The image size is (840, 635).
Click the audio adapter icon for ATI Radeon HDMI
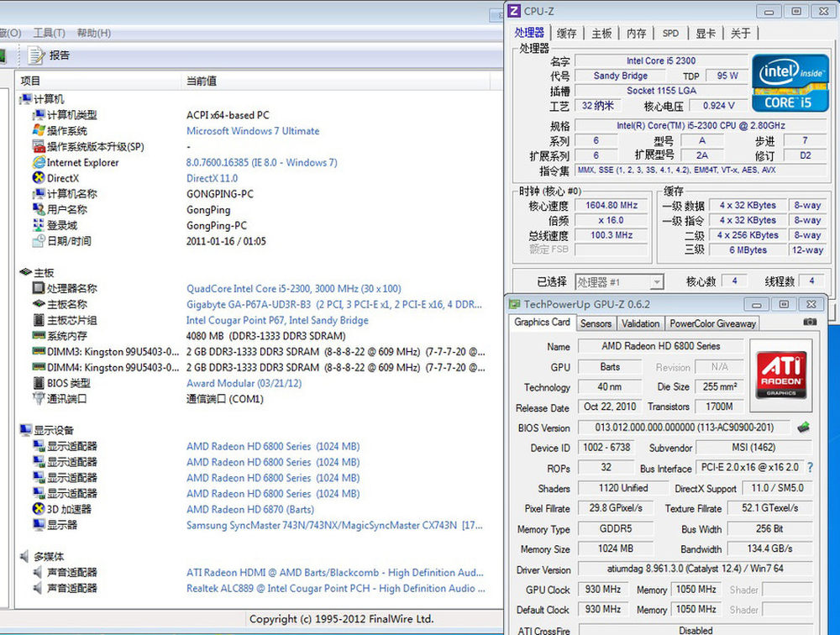pos(39,572)
